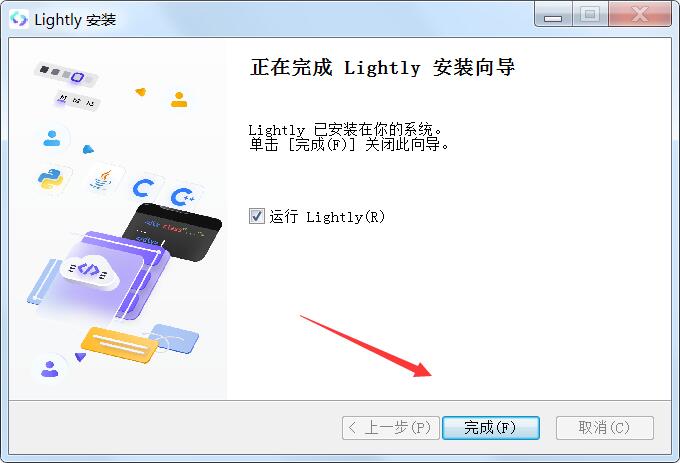This screenshot has height=463, width=680.
Task: Click the white cloud code icon
Action: coord(90,271)
